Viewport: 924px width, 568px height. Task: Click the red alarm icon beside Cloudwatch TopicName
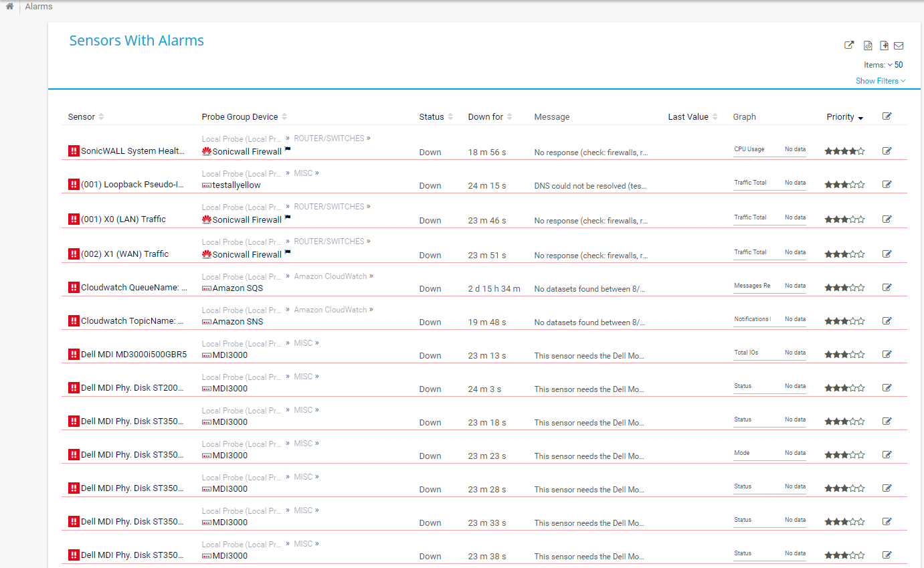[74, 321]
